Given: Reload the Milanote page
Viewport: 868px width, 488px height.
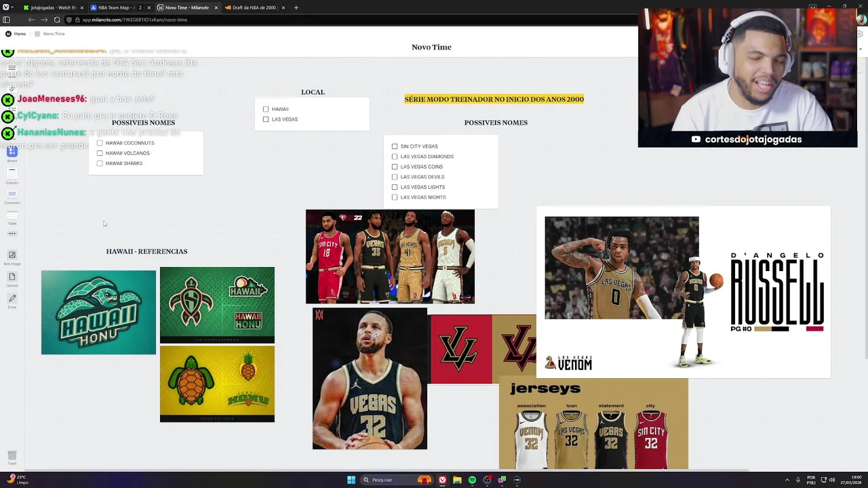Looking at the screenshot, I should pyautogui.click(x=57, y=20).
